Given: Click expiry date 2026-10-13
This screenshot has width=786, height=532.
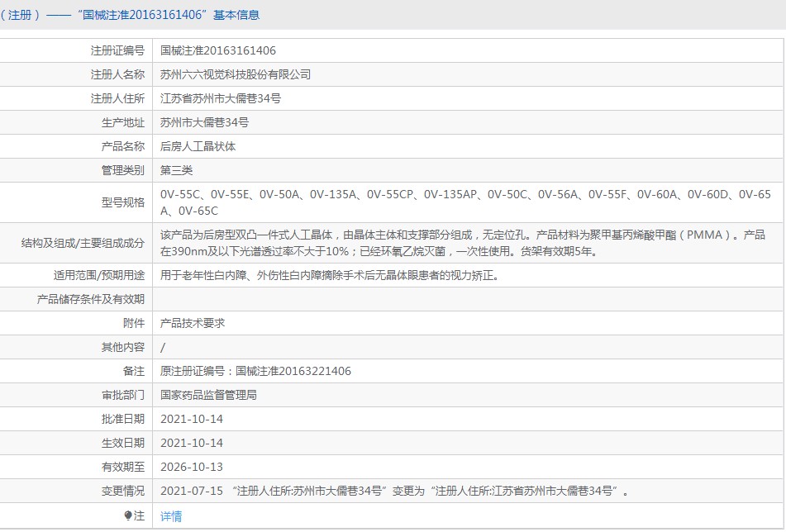Looking at the screenshot, I should (x=192, y=467).
